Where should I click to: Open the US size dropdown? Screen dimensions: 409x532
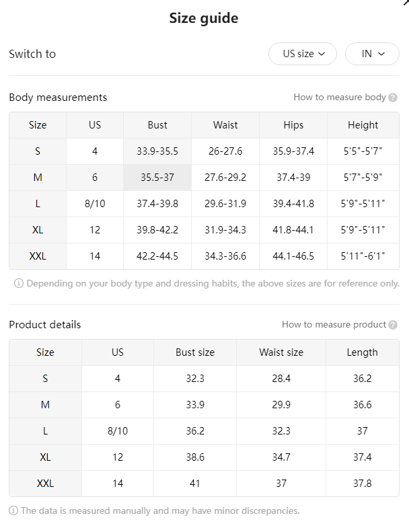(303, 54)
